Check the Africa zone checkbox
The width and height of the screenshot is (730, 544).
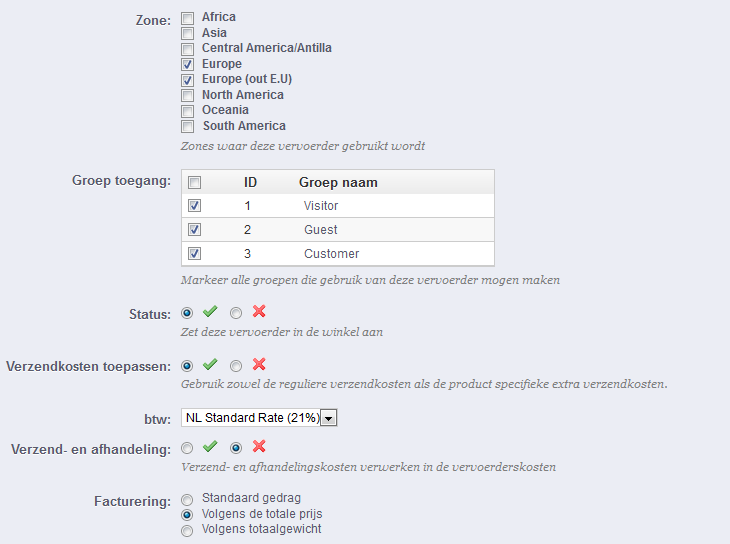(187, 18)
